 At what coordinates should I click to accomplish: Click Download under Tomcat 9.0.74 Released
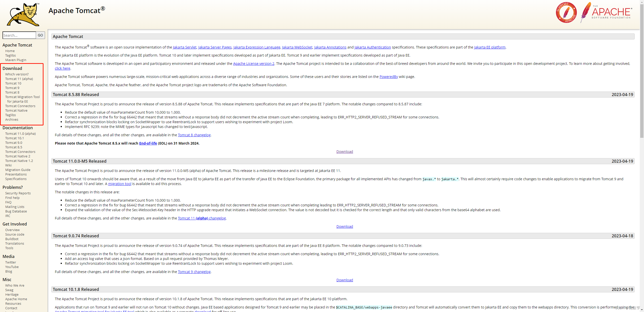[x=345, y=280]
